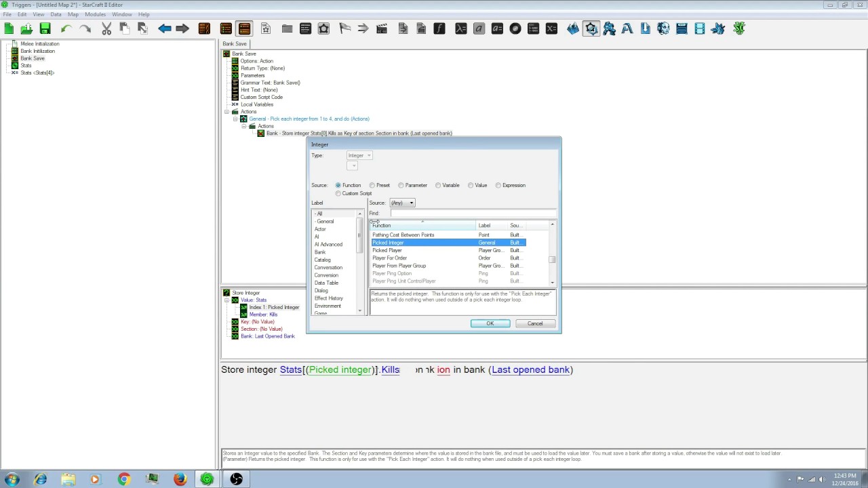Open the Data module marine icon
The height and width of the screenshot is (488, 868).
(609, 28)
